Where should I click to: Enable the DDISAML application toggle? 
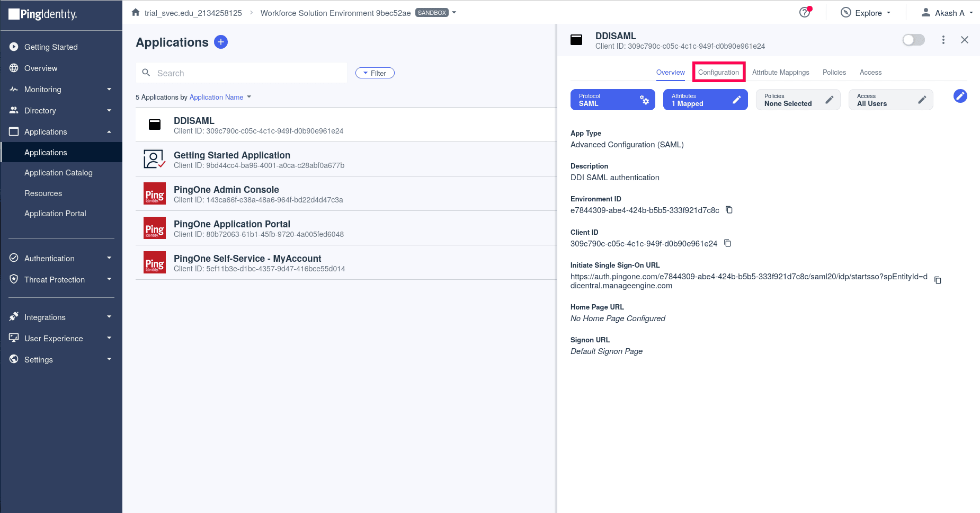coord(913,40)
